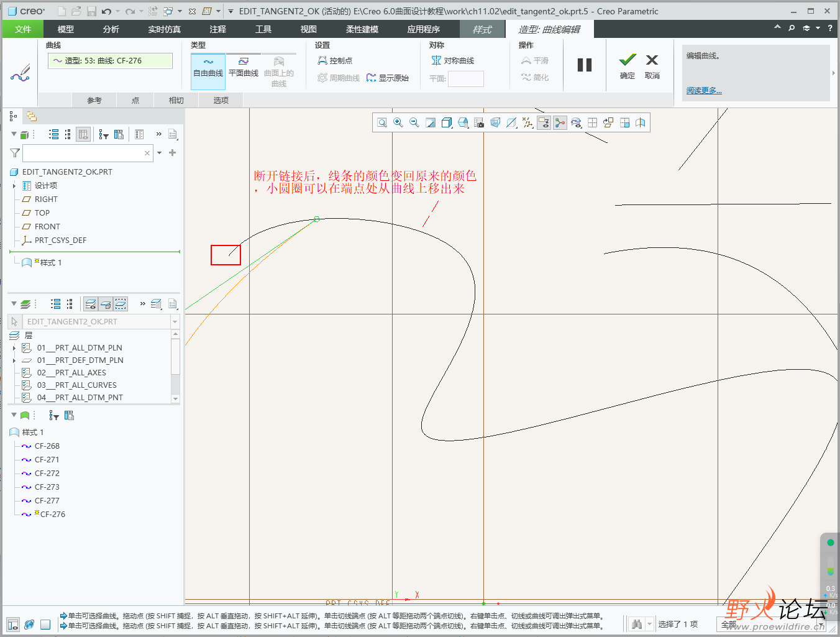Open the 参考 references tab

tap(94, 100)
